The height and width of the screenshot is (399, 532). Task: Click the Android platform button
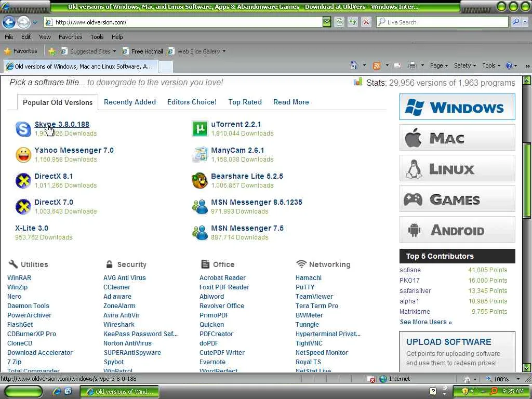[457, 230]
